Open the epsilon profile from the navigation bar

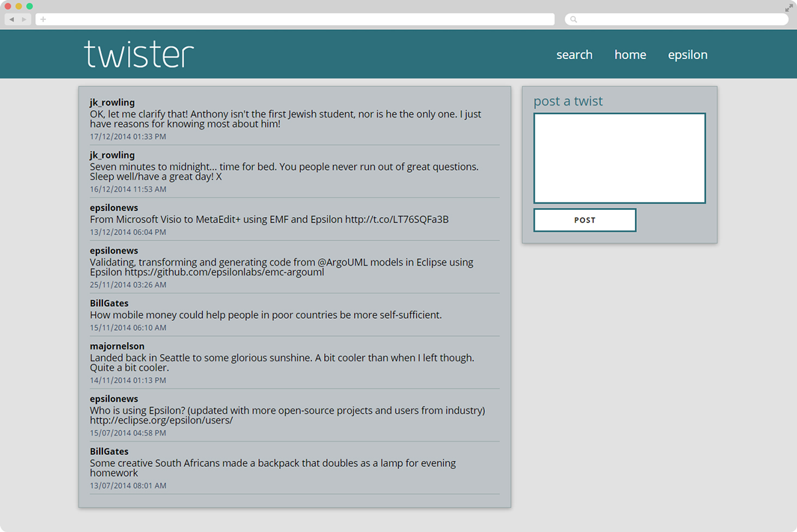pos(687,54)
